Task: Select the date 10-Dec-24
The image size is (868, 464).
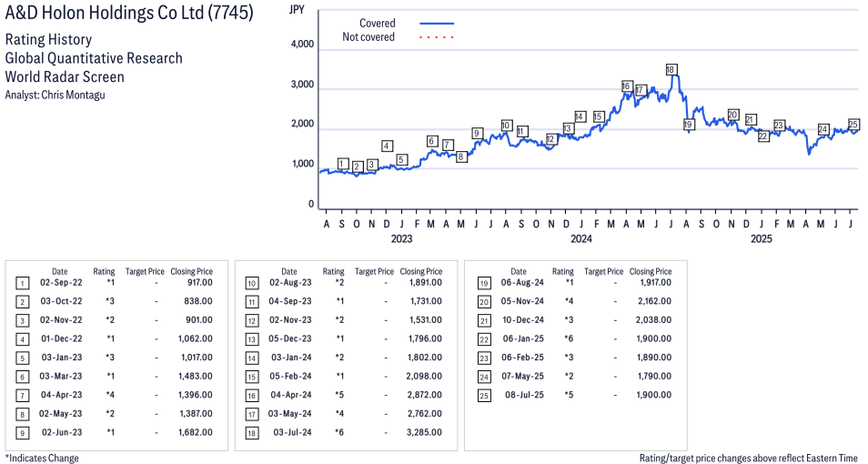Action: point(522,320)
